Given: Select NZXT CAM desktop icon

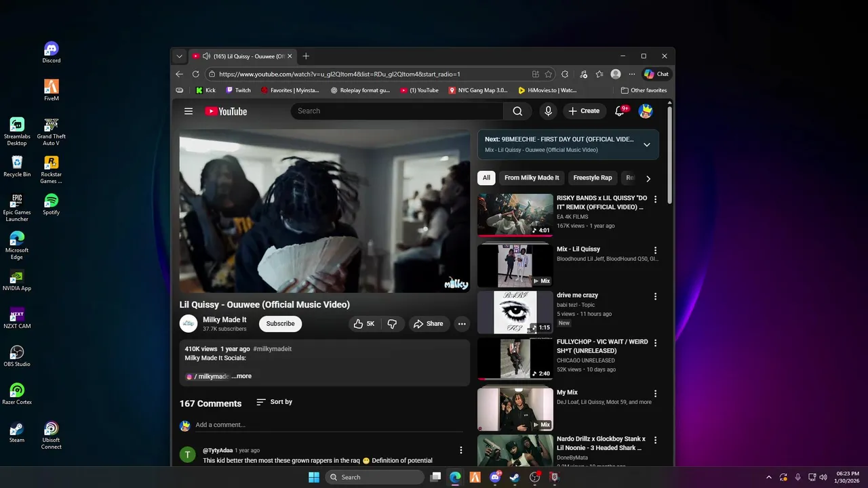Looking at the screenshot, I should point(17,318).
